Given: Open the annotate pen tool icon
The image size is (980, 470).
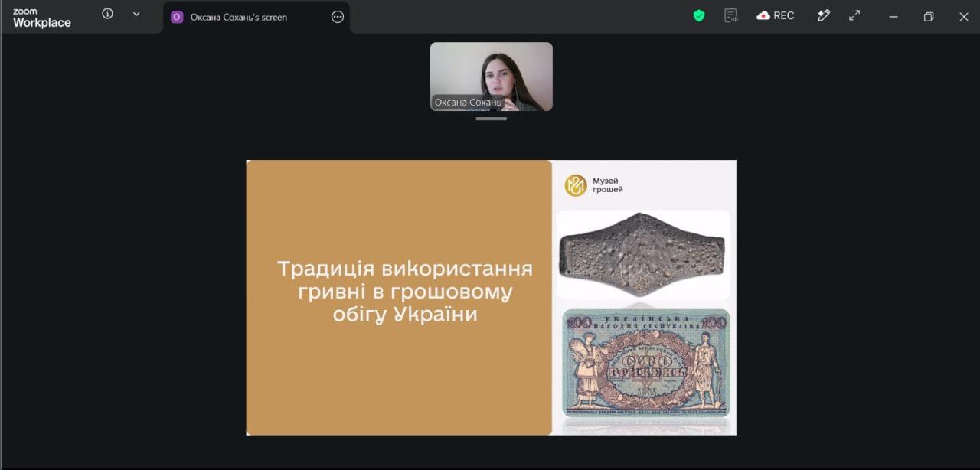Looking at the screenshot, I should [824, 15].
